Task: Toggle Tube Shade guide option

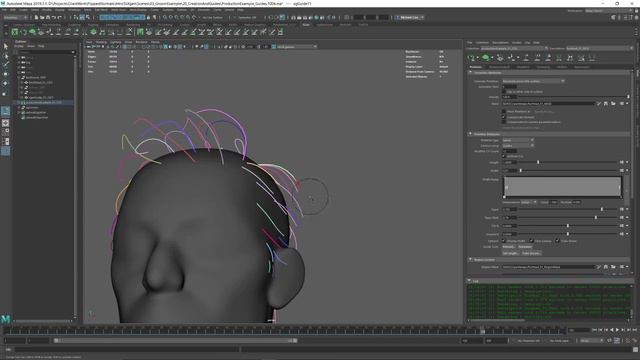Action: pos(557,241)
